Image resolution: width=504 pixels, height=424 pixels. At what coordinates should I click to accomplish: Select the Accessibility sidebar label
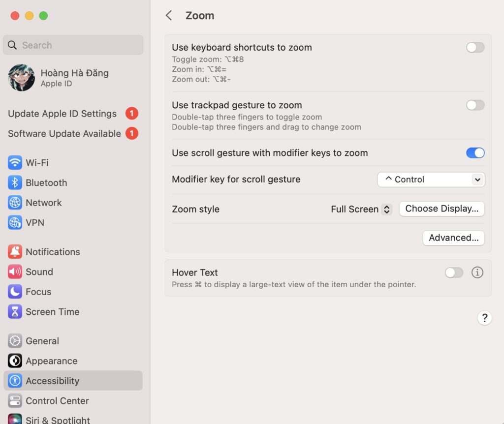click(x=52, y=381)
